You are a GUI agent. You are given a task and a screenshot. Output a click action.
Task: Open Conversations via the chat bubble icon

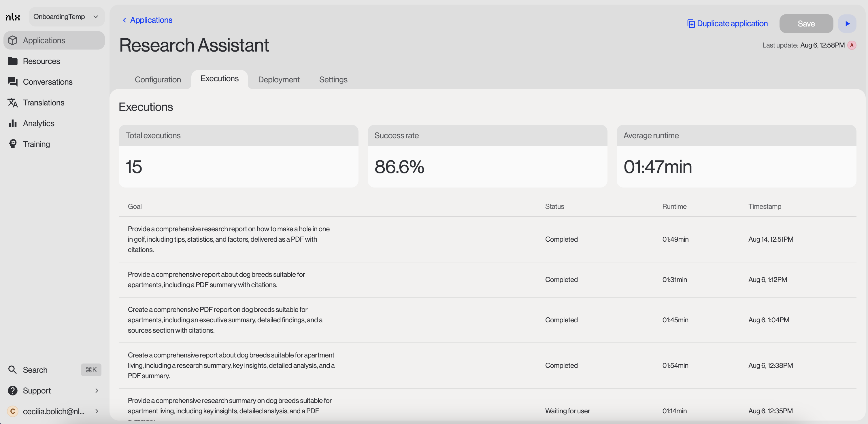coord(13,82)
